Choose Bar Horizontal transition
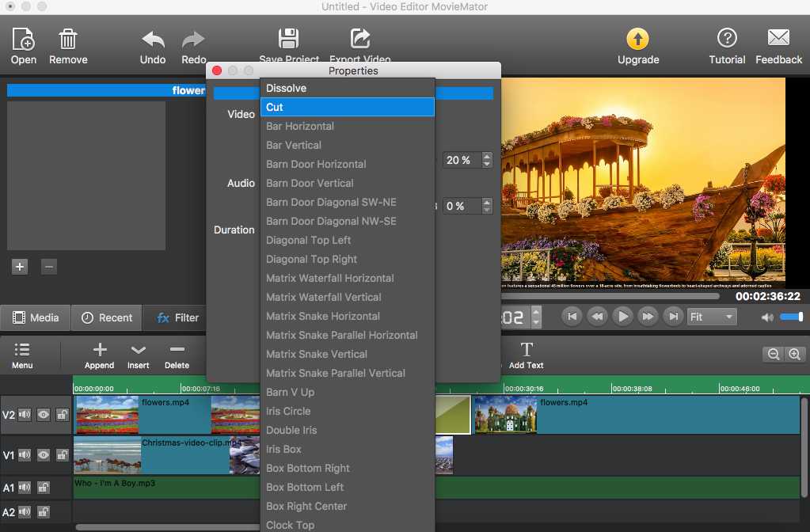The width and height of the screenshot is (810, 532). [x=347, y=126]
